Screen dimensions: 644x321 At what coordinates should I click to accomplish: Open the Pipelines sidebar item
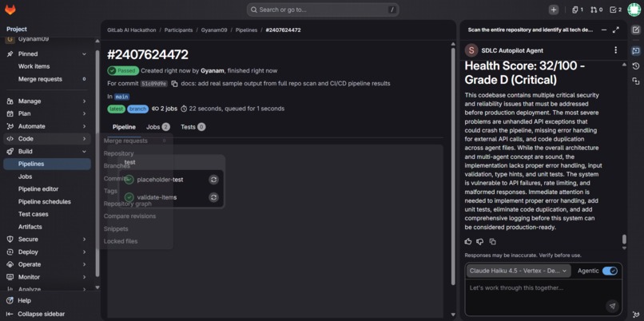point(47,164)
